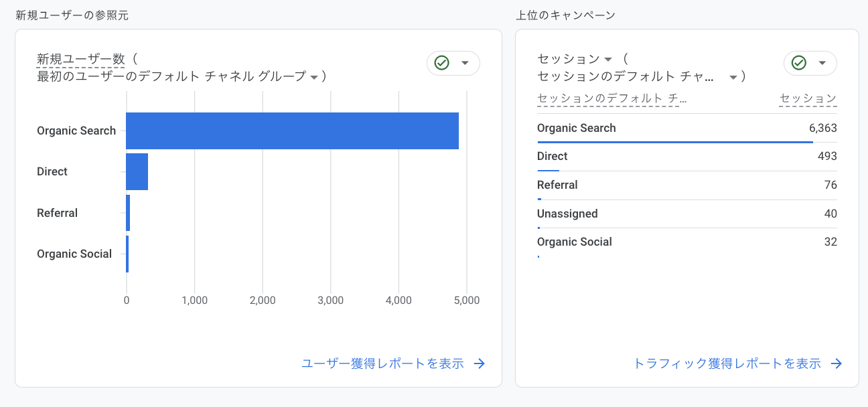Click the green checkmark icon in new users card

[441, 63]
